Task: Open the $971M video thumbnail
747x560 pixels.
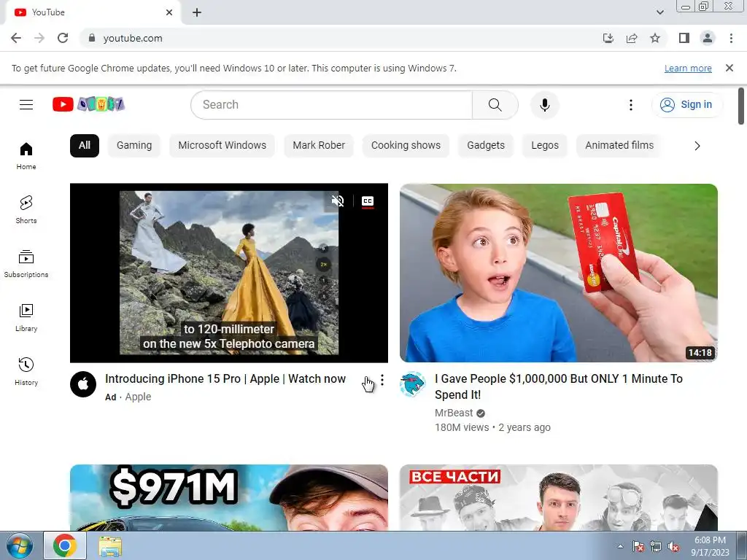Action: (228, 497)
